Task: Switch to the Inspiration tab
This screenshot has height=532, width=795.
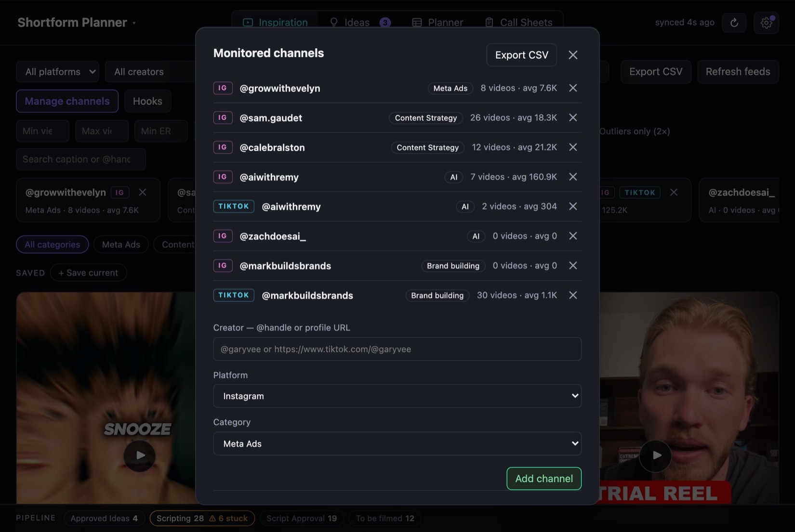Action: [x=275, y=23]
